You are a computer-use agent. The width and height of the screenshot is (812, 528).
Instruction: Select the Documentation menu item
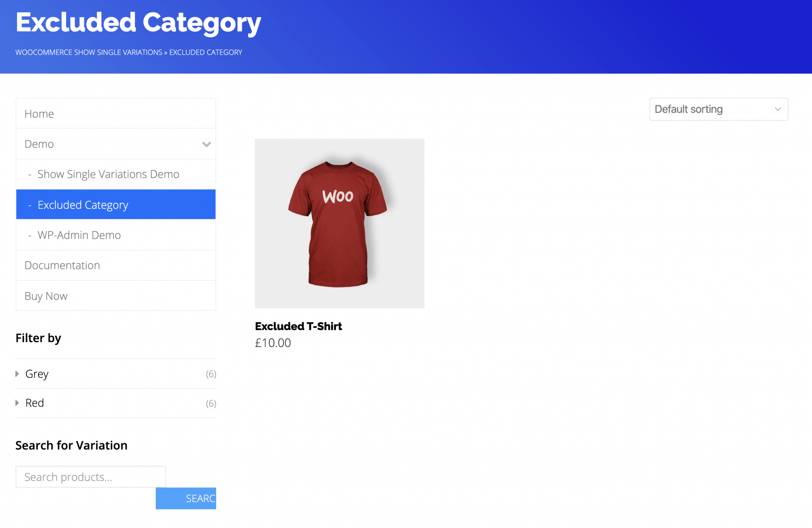tap(62, 264)
